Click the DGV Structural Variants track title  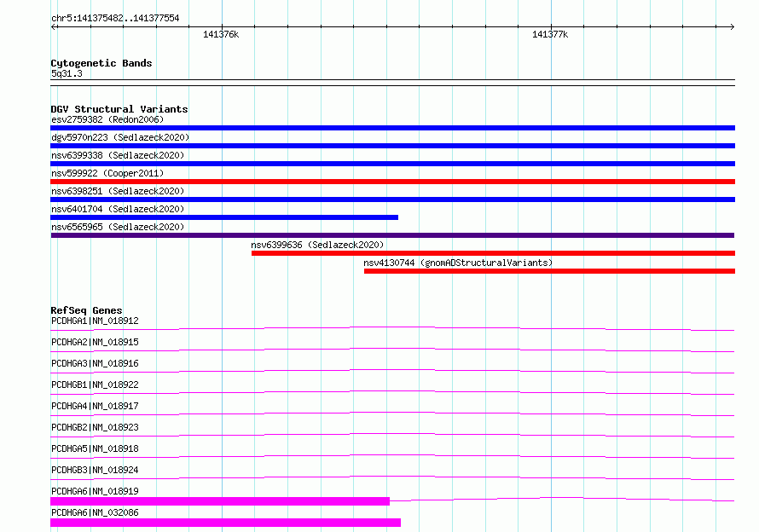(x=119, y=109)
